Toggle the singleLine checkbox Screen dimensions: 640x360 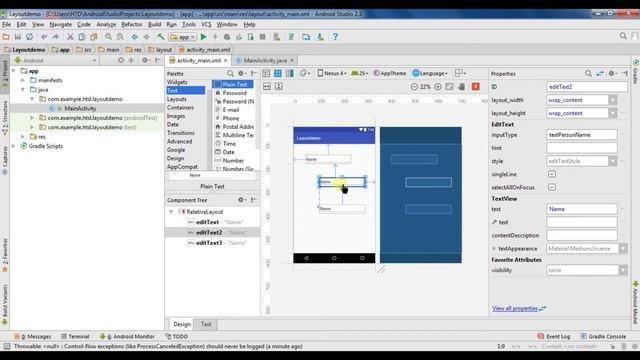click(x=552, y=174)
